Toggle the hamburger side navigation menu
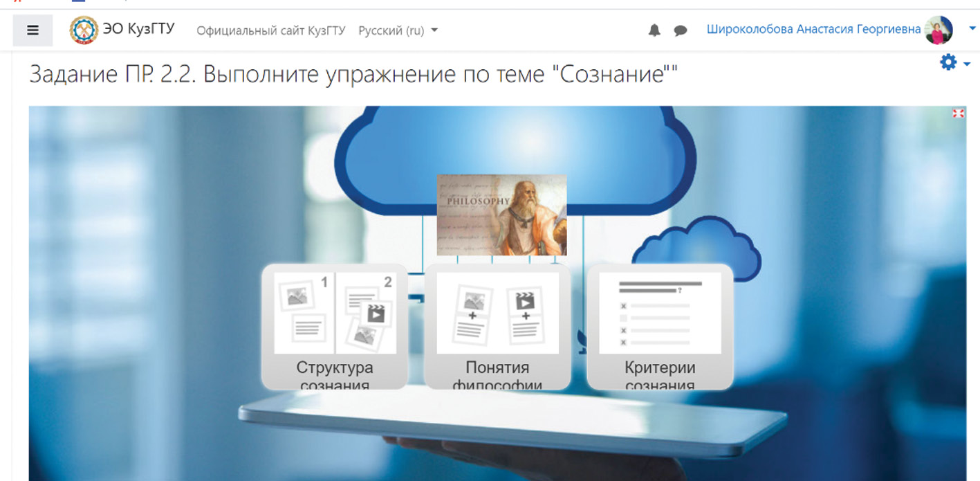Image resolution: width=980 pixels, height=481 pixels. [x=33, y=30]
